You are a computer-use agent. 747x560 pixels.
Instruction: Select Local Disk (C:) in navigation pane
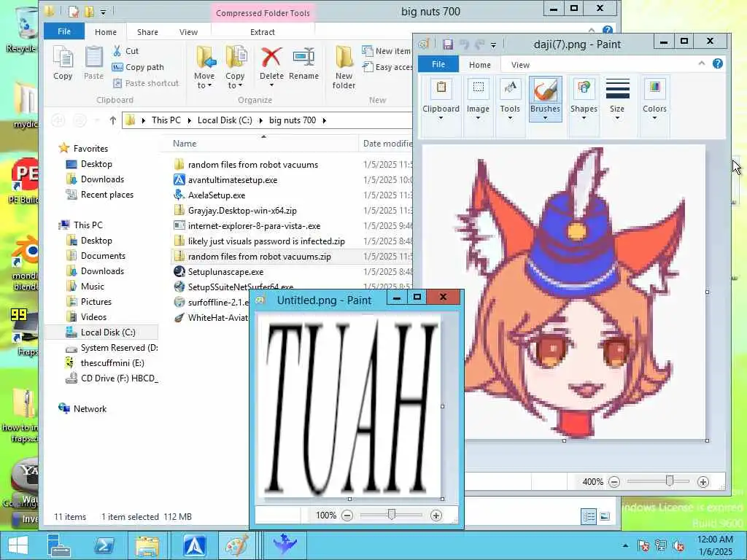pyautogui.click(x=108, y=332)
